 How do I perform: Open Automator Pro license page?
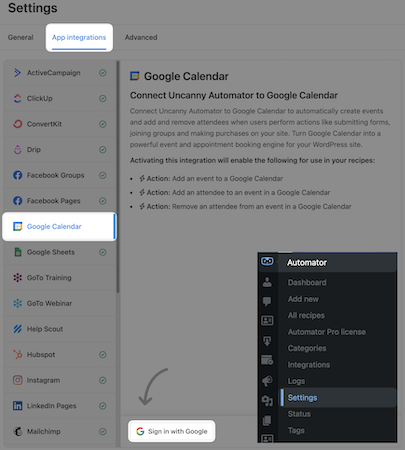(327, 332)
